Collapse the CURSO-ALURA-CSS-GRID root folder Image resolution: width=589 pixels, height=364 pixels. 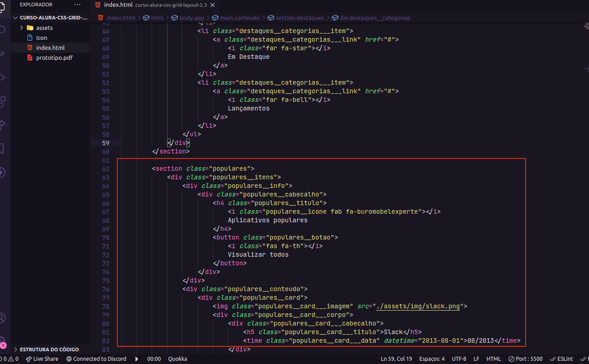point(50,18)
